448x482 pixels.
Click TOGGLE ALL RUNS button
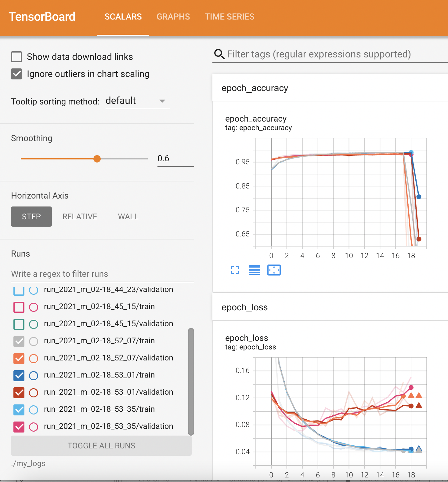coord(101,446)
